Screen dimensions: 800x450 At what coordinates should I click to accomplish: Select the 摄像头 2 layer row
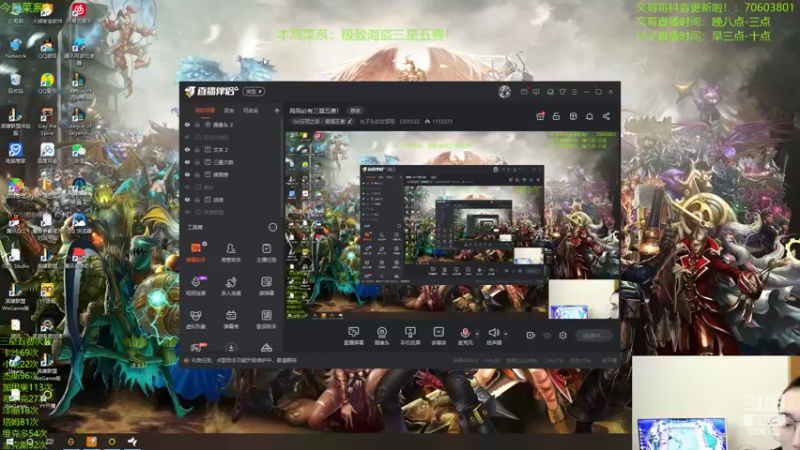(x=231, y=124)
